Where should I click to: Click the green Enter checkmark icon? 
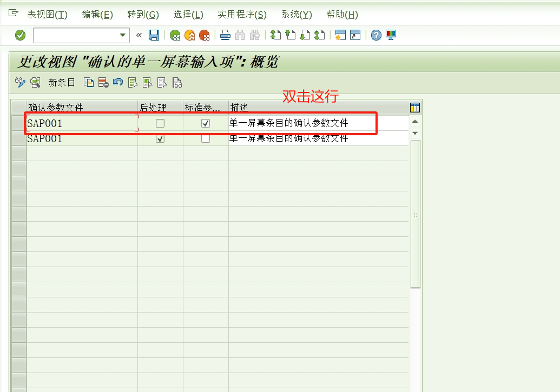[21, 35]
